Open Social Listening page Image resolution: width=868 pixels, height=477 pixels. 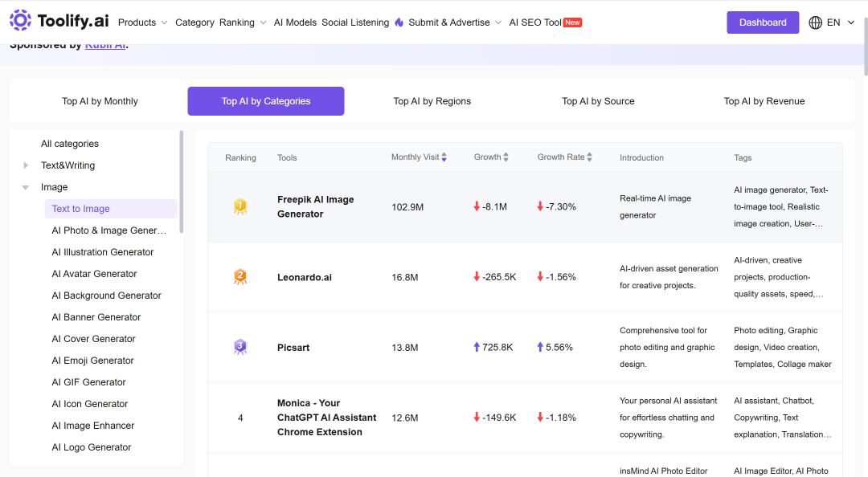point(355,22)
